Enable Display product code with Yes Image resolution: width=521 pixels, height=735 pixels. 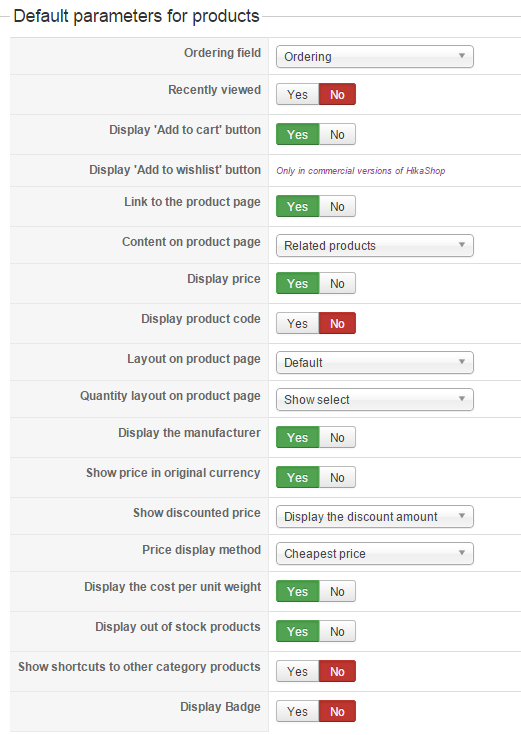click(x=297, y=323)
